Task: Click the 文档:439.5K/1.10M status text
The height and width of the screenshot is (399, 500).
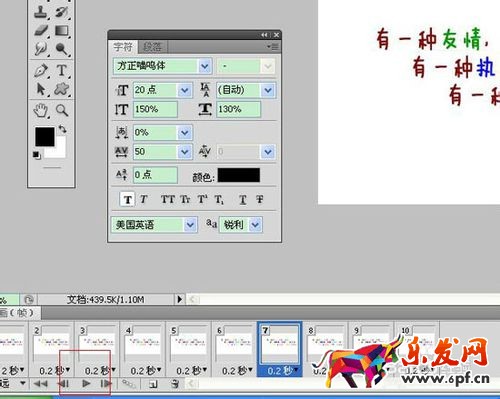Action: click(x=106, y=300)
